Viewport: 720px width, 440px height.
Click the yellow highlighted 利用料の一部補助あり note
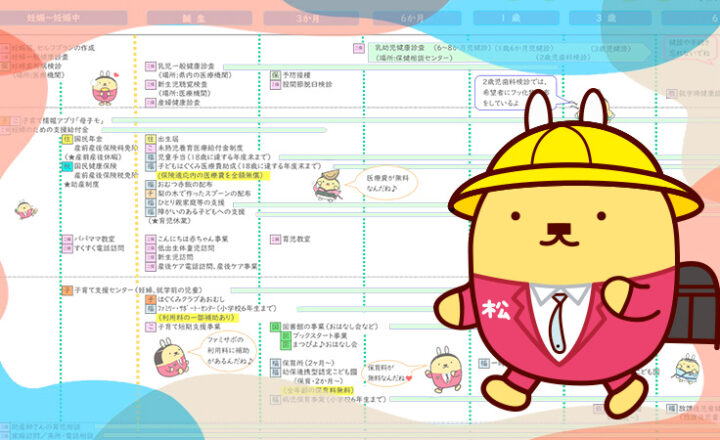click(197, 317)
